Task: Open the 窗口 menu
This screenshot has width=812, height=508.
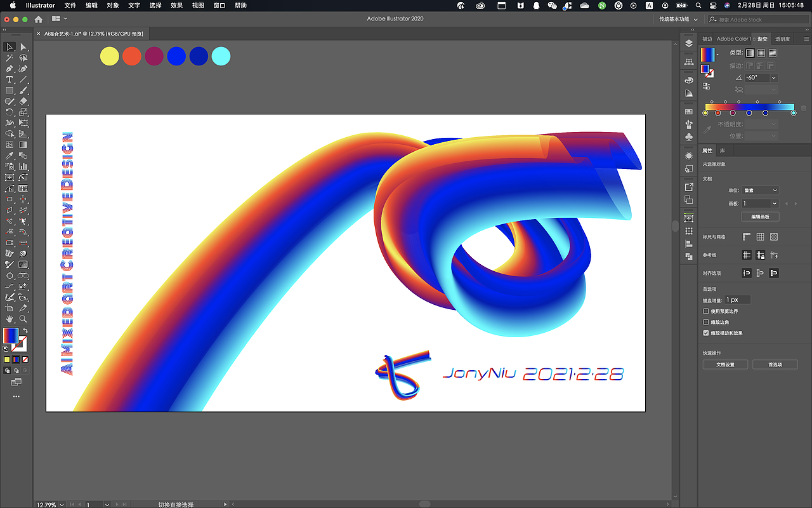Action: (x=219, y=5)
